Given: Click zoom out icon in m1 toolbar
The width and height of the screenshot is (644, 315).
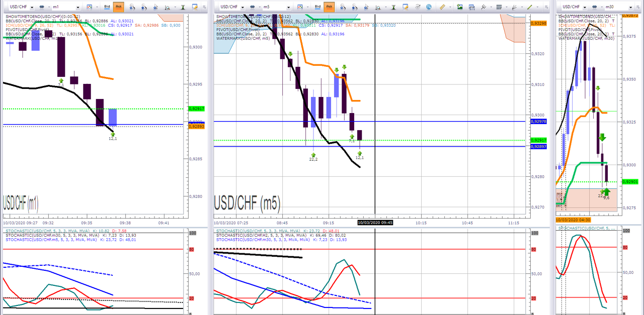Looking at the screenshot, I should (x=144, y=7).
